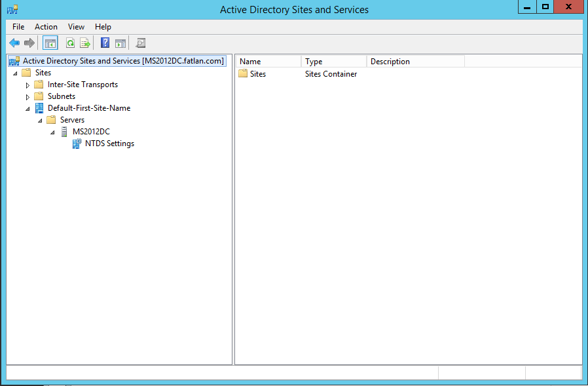Image resolution: width=588 pixels, height=386 pixels.
Task: Expand the Subnets node
Action: click(x=28, y=97)
